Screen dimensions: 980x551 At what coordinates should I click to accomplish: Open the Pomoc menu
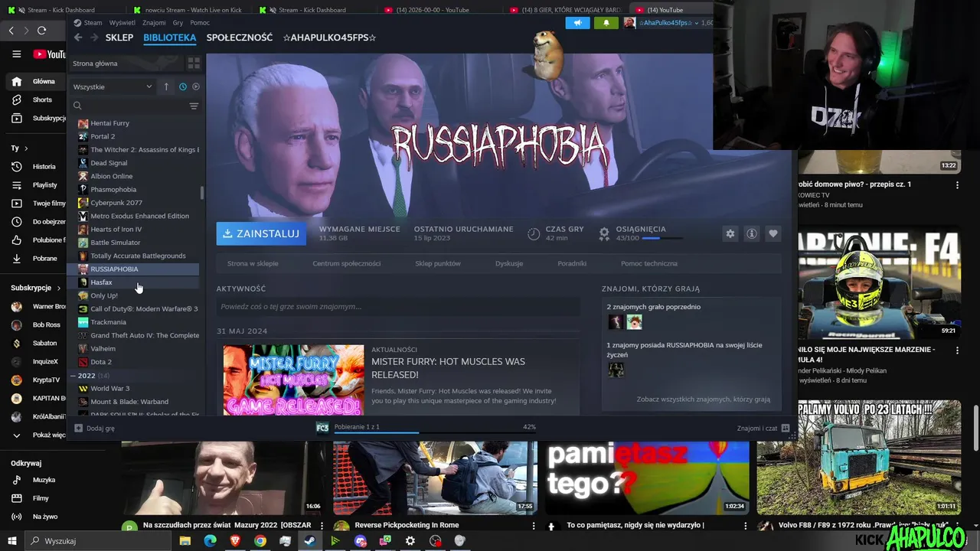tap(200, 23)
